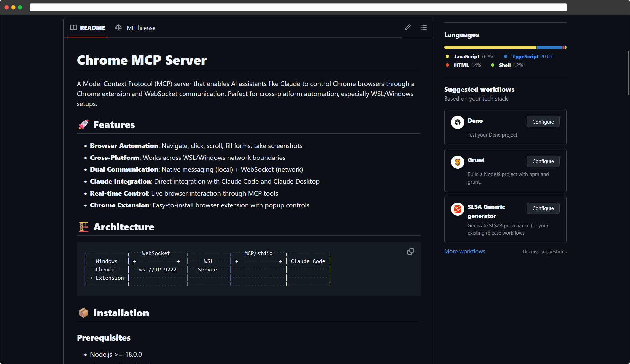The image size is (630, 364).
Task: Select TypeScript in the Languages list
Action: [x=525, y=57]
